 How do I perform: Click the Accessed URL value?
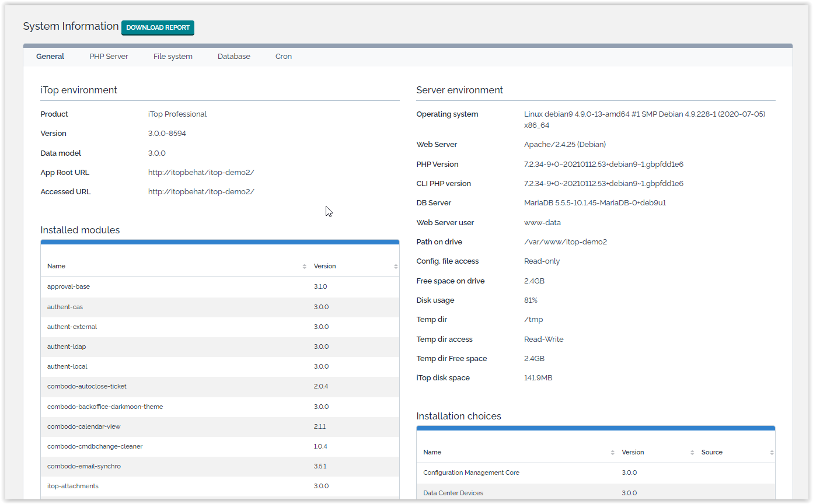(x=201, y=192)
